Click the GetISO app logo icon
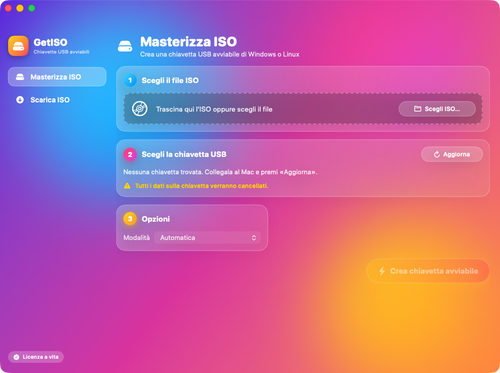The width and height of the screenshot is (500, 373). (18, 46)
